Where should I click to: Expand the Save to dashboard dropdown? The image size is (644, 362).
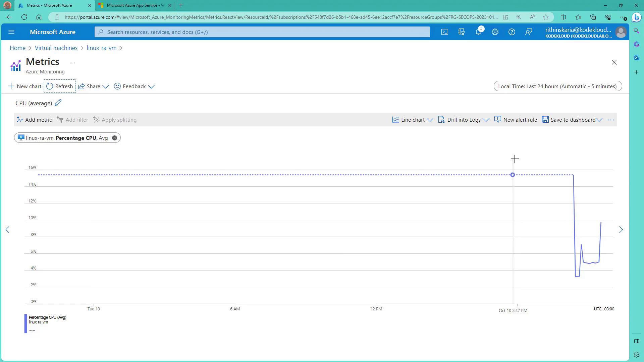tap(599, 120)
